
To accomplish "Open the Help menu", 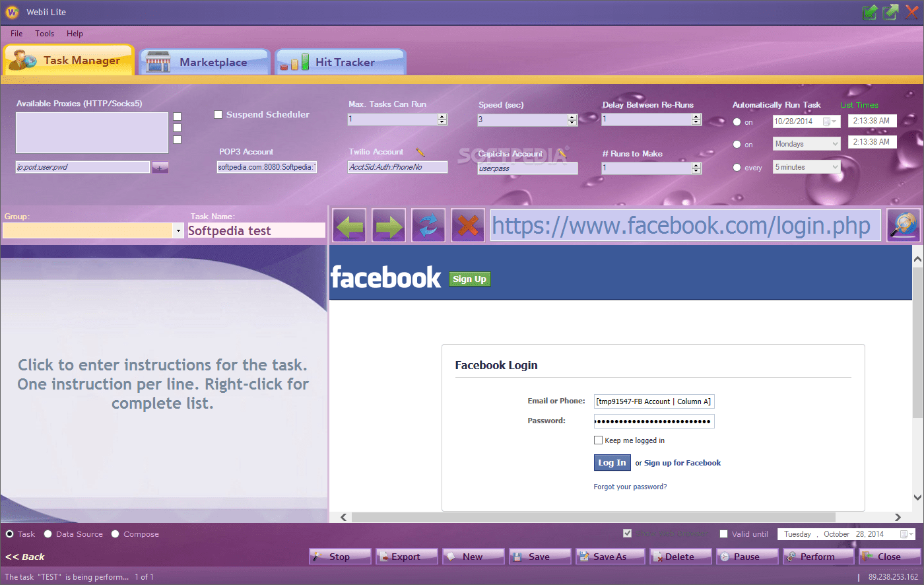I will pyautogui.click(x=75, y=34).
